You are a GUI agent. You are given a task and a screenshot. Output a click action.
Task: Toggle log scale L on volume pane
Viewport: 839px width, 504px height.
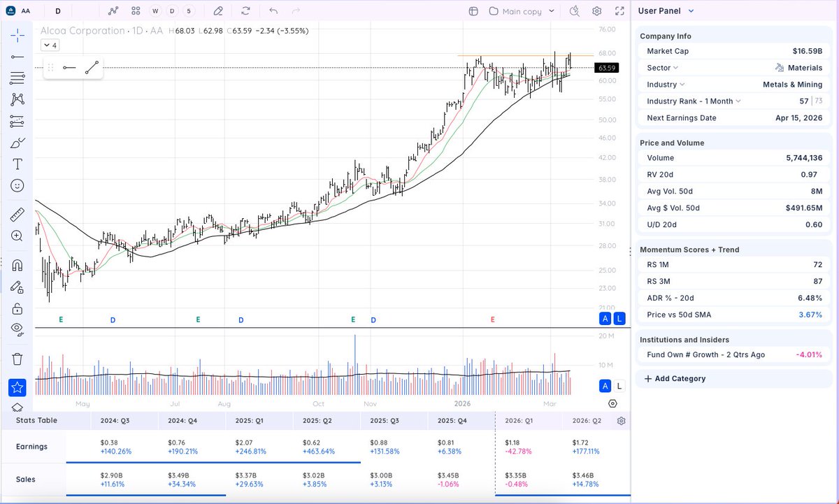(x=619, y=386)
